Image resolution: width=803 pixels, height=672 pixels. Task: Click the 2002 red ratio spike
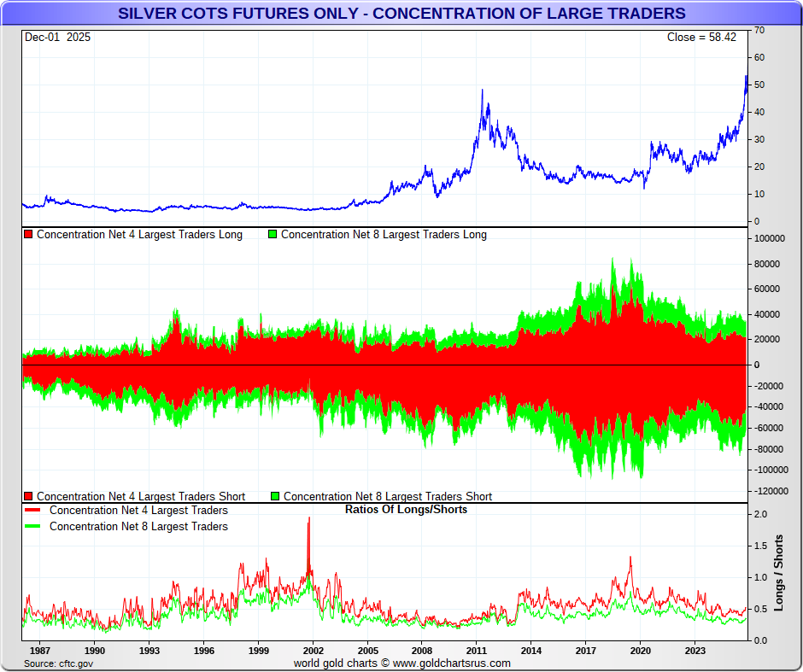coord(308,518)
